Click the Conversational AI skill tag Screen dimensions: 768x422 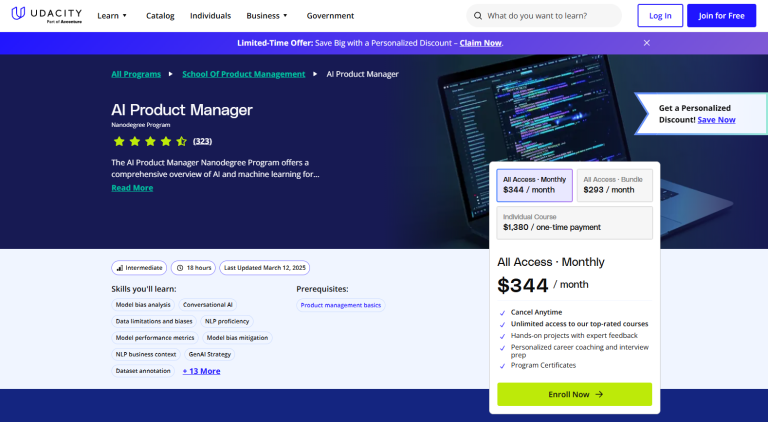point(208,305)
